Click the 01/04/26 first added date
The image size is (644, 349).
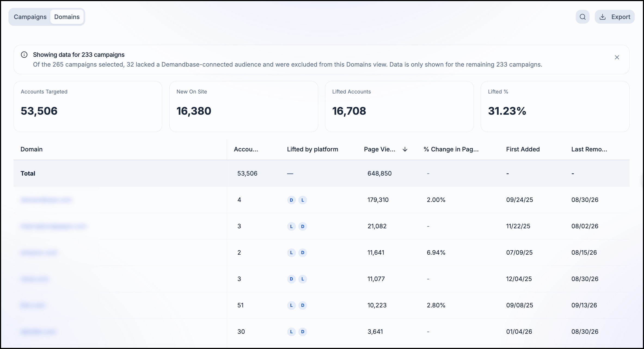519,332
